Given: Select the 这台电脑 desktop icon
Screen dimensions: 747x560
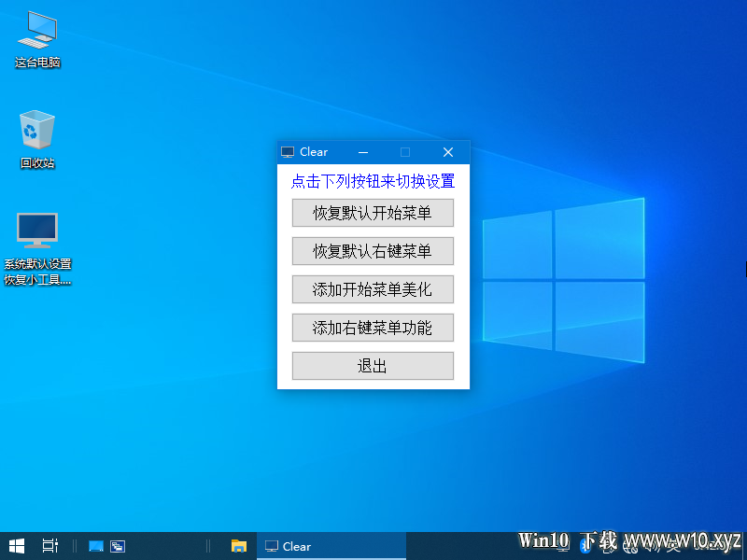Looking at the screenshot, I should (37, 40).
